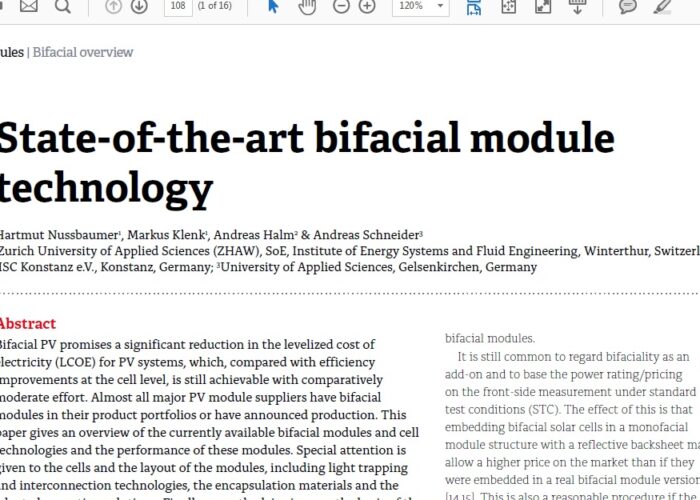
Task: Click the red 'Abstract' heading
Action: click(28, 323)
